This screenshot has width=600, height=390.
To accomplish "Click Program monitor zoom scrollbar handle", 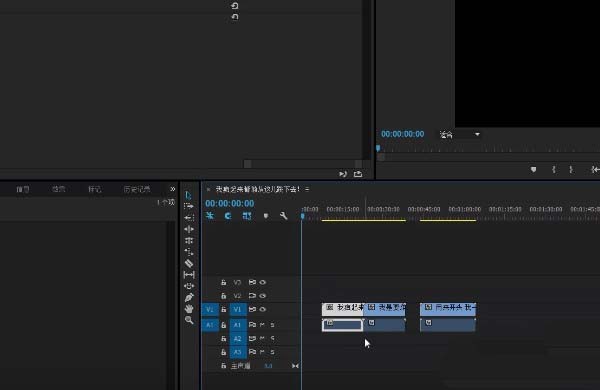I will coord(380,157).
